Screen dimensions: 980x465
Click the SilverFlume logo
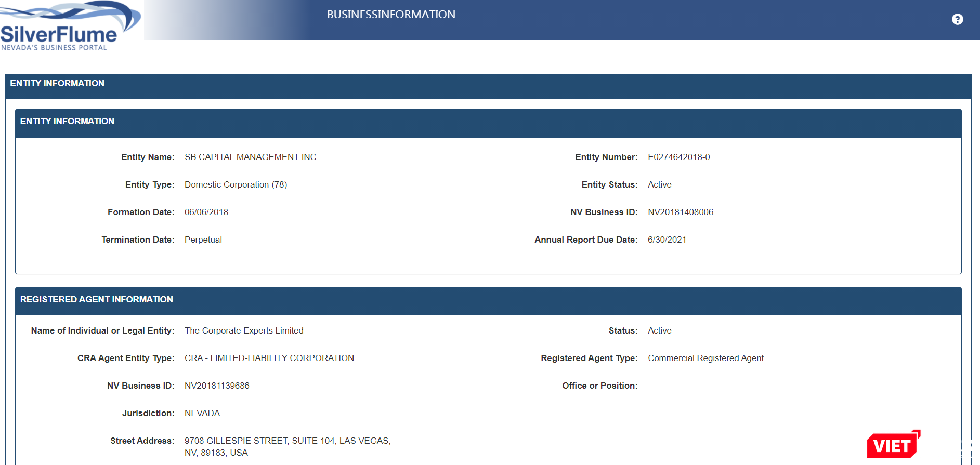65,27
